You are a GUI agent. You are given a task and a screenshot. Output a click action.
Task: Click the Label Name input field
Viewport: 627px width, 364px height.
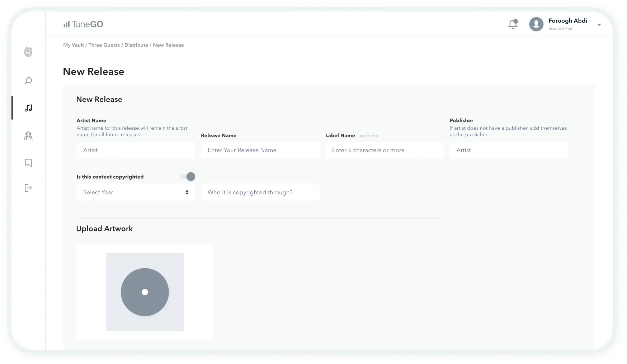click(x=384, y=150)
